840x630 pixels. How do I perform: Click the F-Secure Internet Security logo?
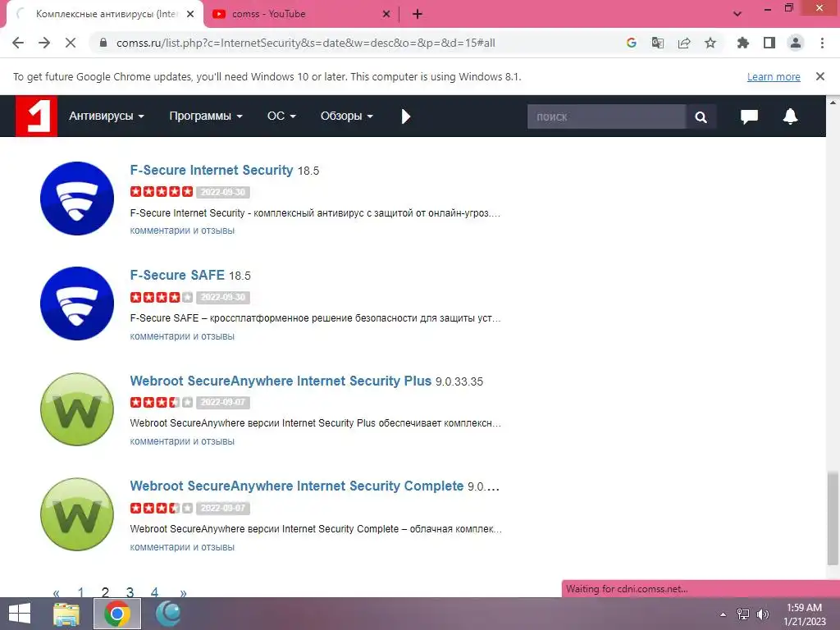tap(77, 199)
